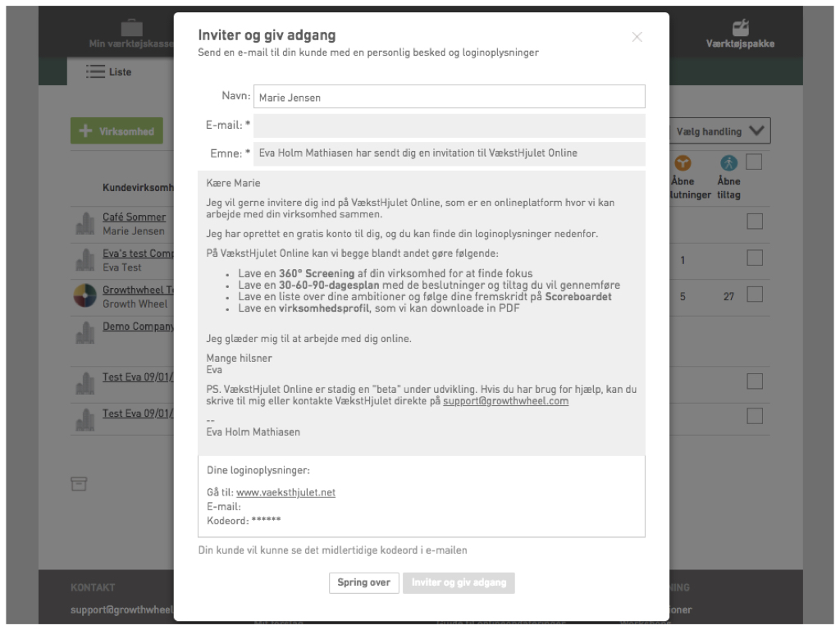This screenshot has width=840, height=630.
Task: Focus the empty E-mail field
Action: tap(449, 126)
